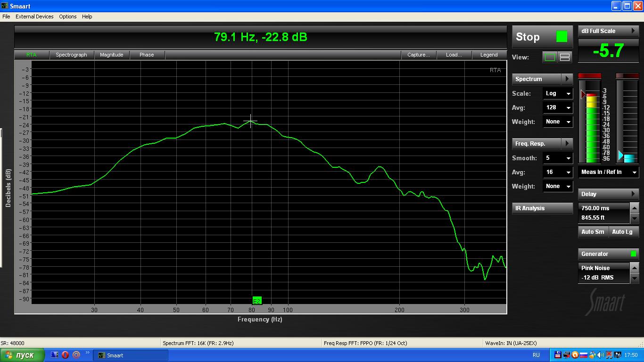Click the orange circular arrow tray icon
The height and width of the screenshot is (362, 644).
tap(575, 355)
